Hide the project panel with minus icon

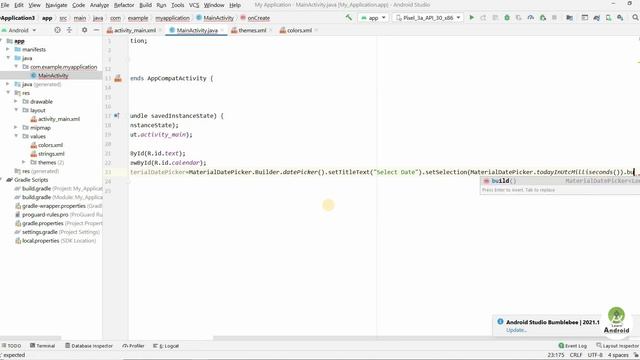(x=96, y=30)
